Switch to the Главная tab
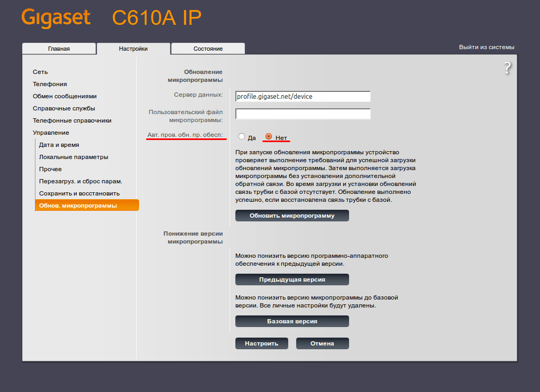The image size is (540, 392). (x=59, y=49)
